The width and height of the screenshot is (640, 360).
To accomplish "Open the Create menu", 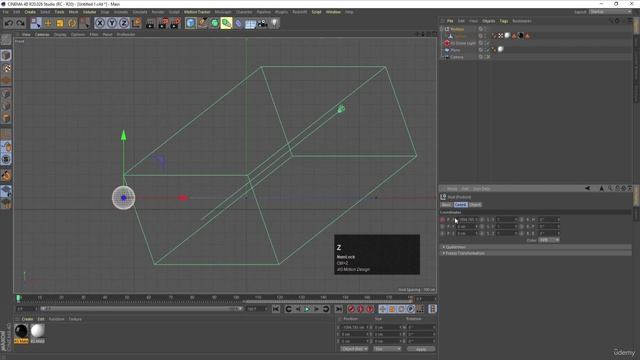I will tap(30, 12).
